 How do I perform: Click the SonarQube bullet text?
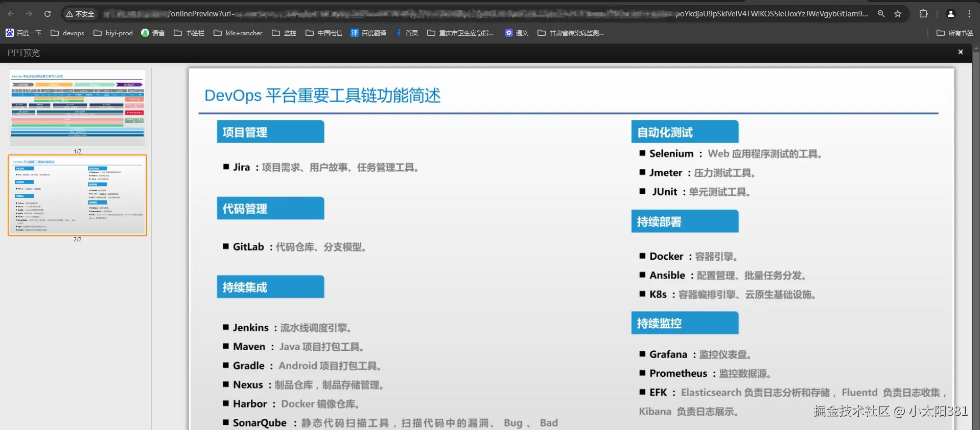click(391, 423)
